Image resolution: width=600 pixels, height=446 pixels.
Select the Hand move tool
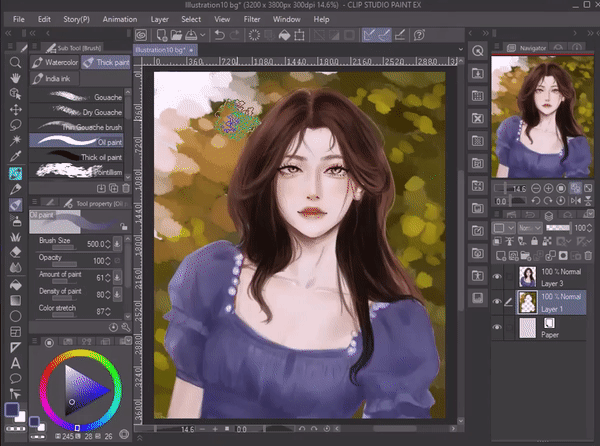(16, 77)
